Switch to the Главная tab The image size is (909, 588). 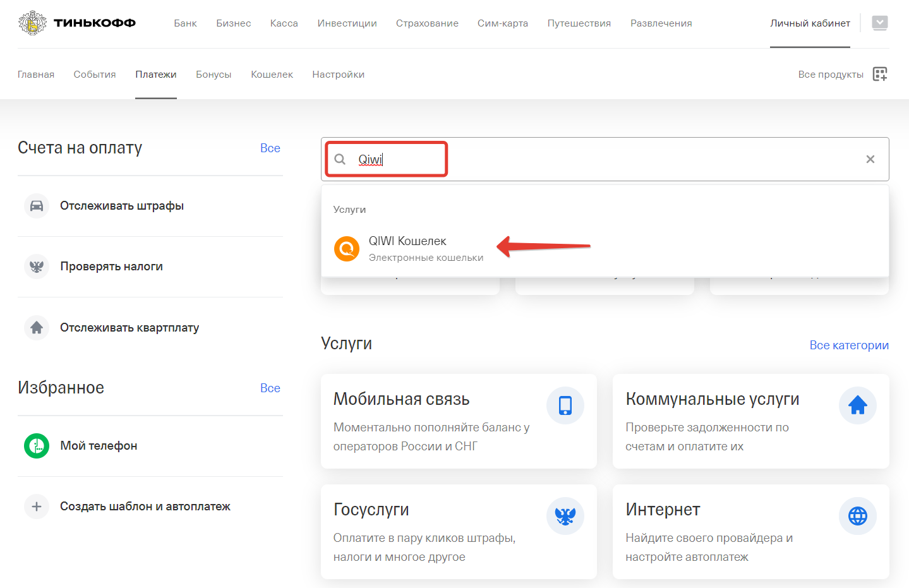[x=36, y=75]
